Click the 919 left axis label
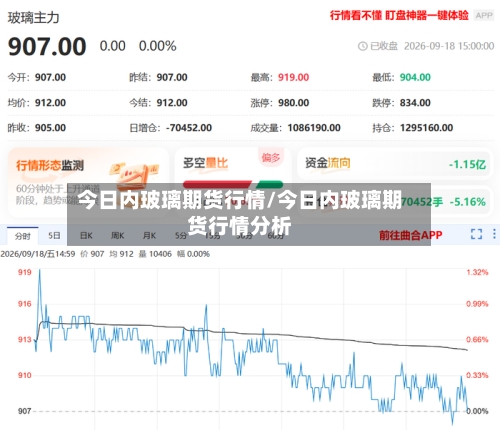Viewport: 500px width, 430px height. [x=25, y=272]
